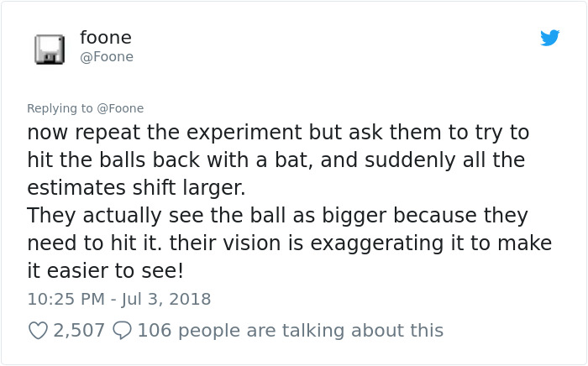
Task: Click the "Replying to" label text
Action: click(60, 108)
